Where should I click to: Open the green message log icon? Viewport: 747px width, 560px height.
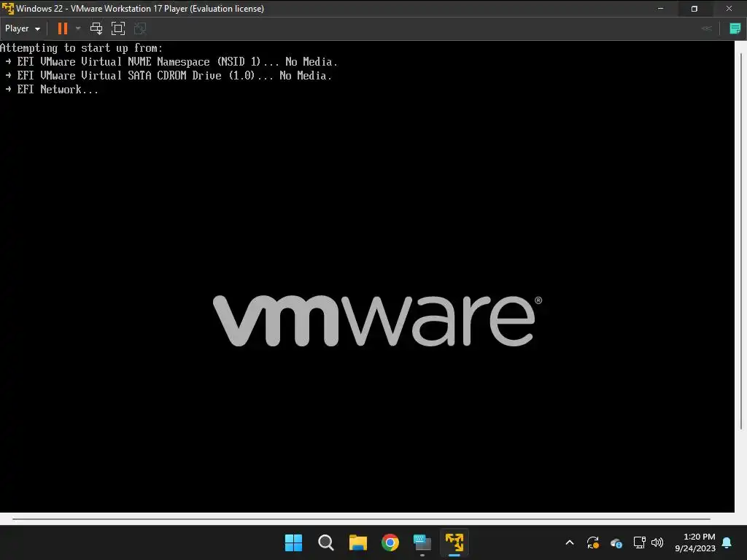(x=735, y=28)
